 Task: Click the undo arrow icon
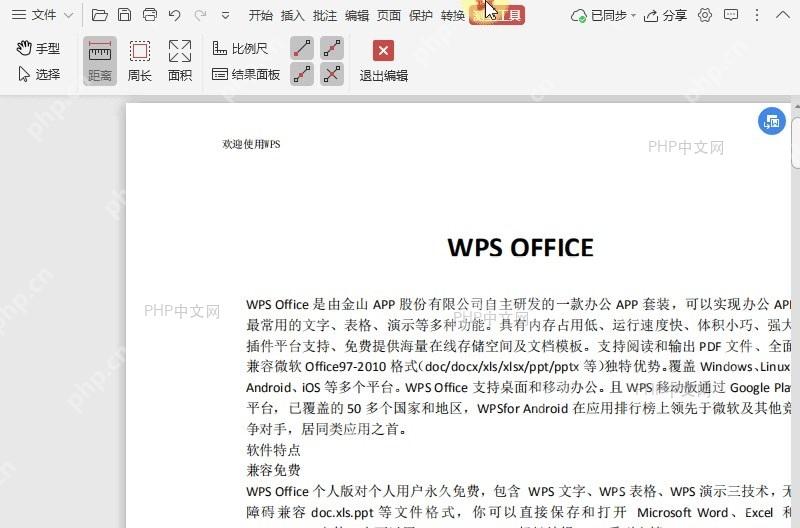(x=174, y=15)
